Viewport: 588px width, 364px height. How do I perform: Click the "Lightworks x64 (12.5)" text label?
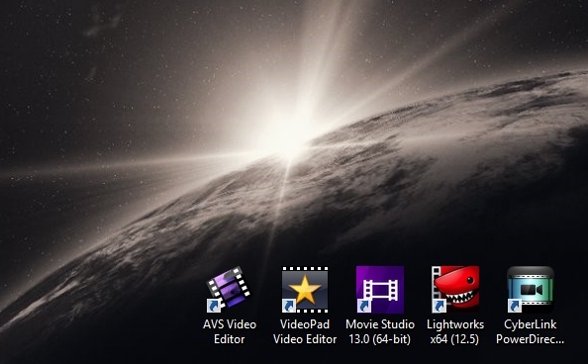(455, 331)
